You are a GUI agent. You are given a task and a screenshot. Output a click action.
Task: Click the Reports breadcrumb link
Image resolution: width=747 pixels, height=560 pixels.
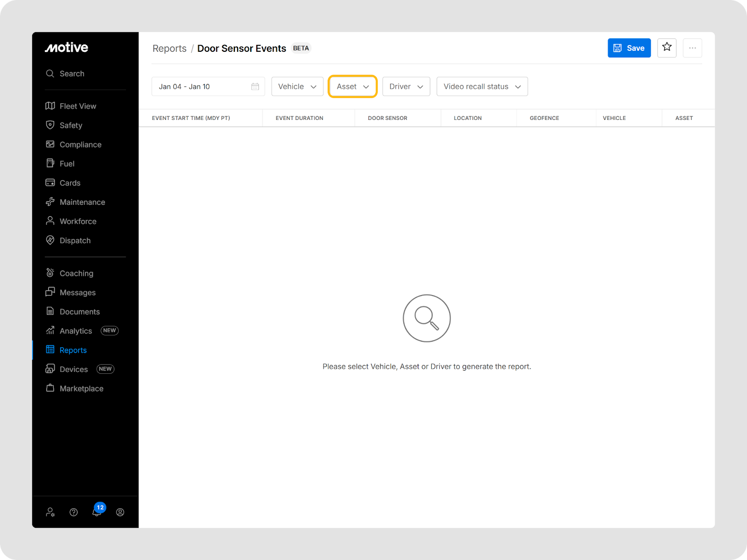coord(169,49)
